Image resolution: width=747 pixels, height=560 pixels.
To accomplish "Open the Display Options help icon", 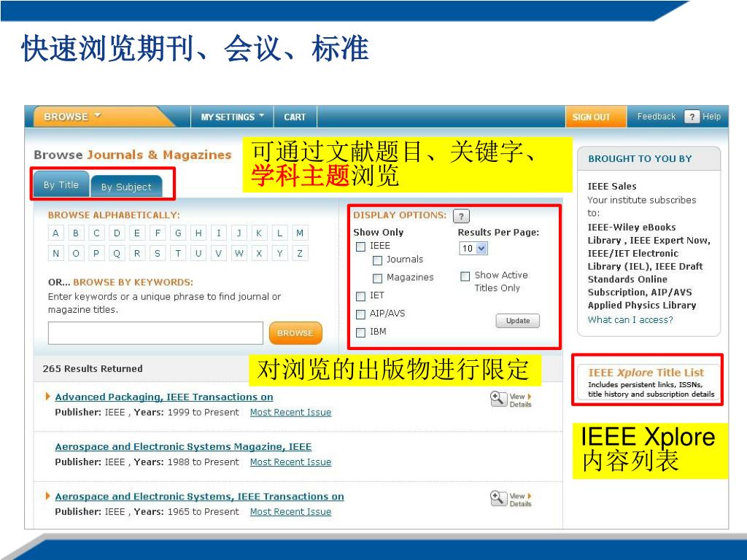I will pos(461,216).
